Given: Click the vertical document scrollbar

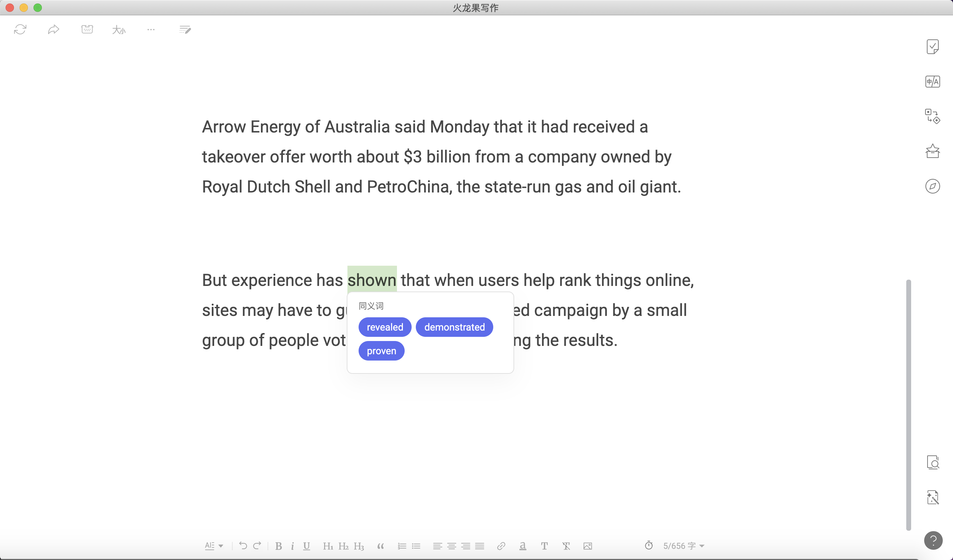Looking at the screenshot, I should click(x=908, y=404).
